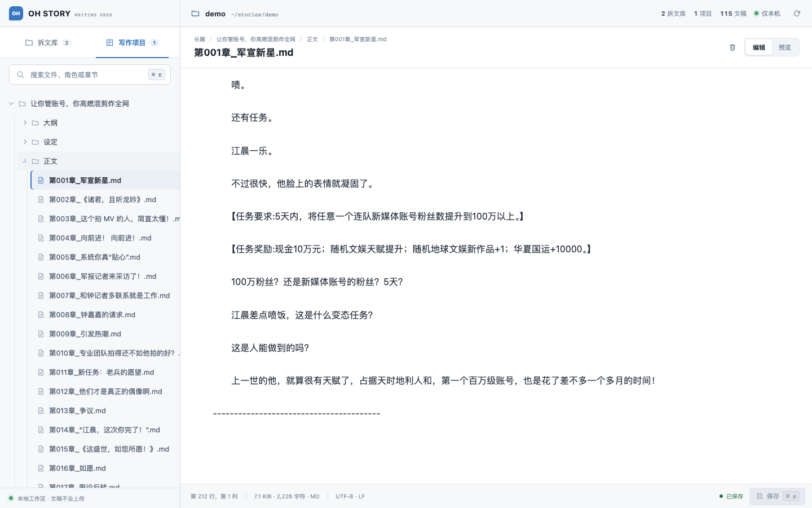Open the 写作项目 tab

pyautogui.click(x=132, y=42)
